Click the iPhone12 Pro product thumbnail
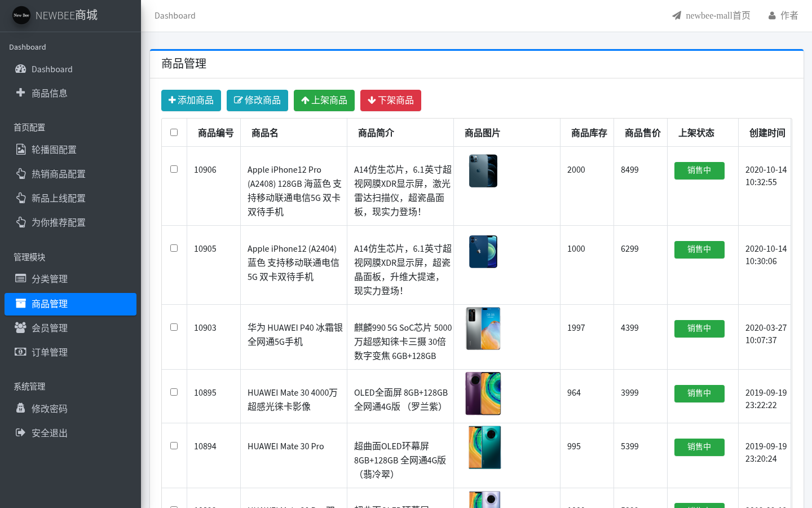Viewport: 812px width, 508px height. (x=483, y=170)
